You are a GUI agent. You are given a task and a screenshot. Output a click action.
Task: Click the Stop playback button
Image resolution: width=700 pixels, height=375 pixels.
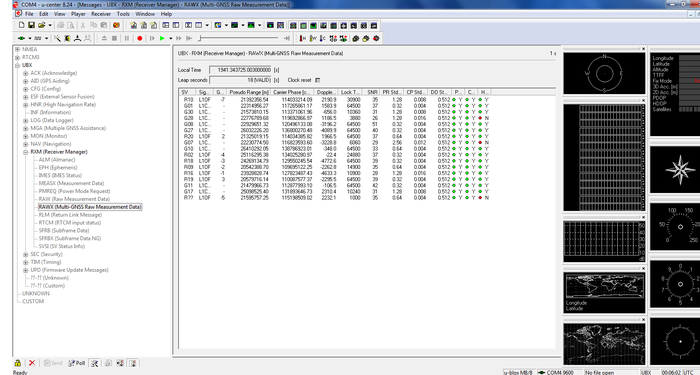pos(115,39)
